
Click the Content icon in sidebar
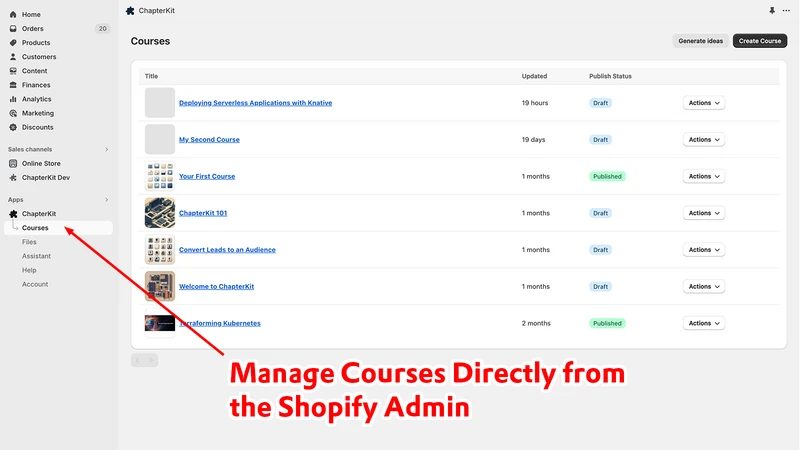click(13, 71)
